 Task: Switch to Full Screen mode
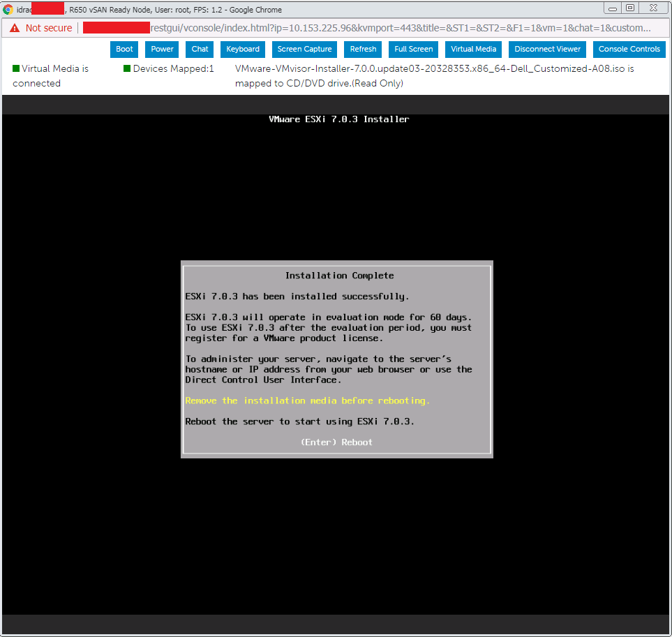click(414, 50)
